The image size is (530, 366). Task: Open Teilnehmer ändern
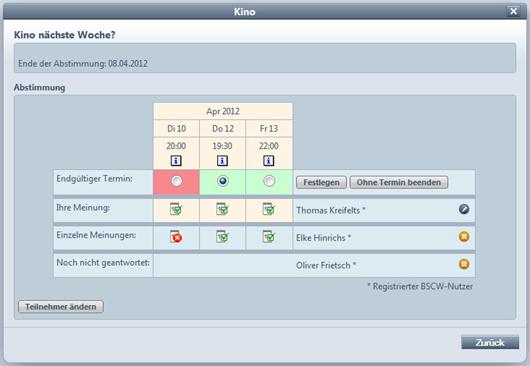click(61, 307)
